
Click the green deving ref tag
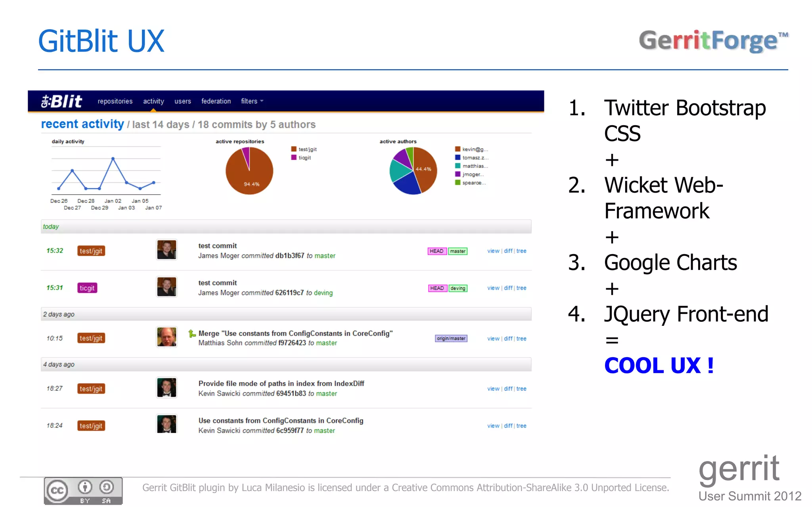pyautogui.click(x=458, y=288)
